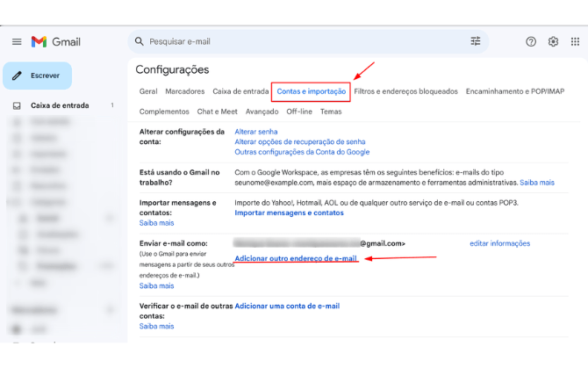This screenshot has height=368, width=588.
Task: Open the main menu hamburger icon
Action: point(17,41)
